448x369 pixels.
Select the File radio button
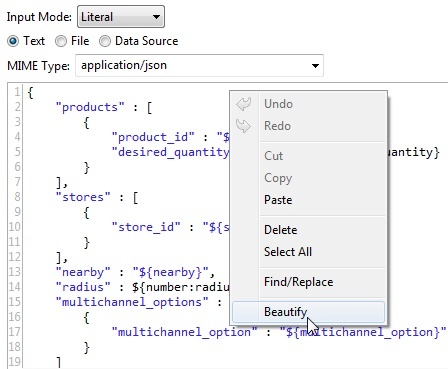coord(61,41)
